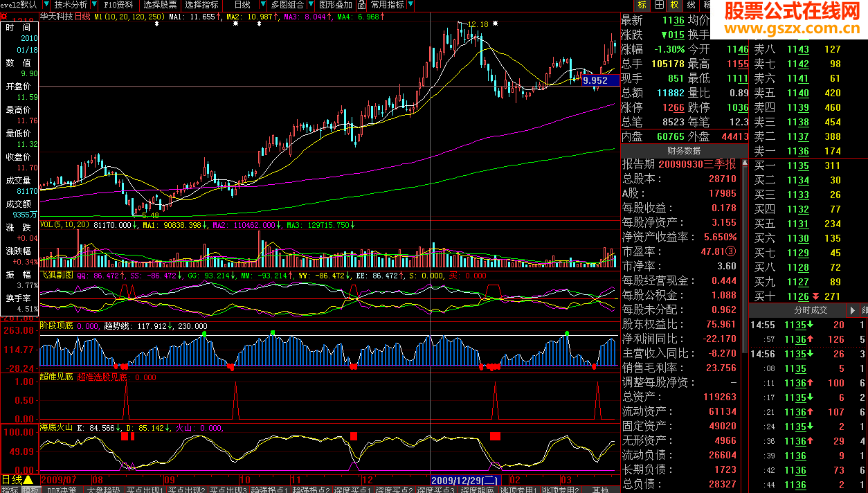Switch to the 趋强拐点2 tab
The height and width of the screenshot is (493, 868).
tap(311, 489)
